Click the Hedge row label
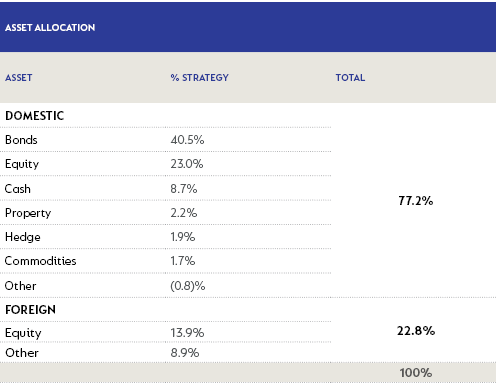This screenshot has width=496, height=392. click(x=23, y=237)
